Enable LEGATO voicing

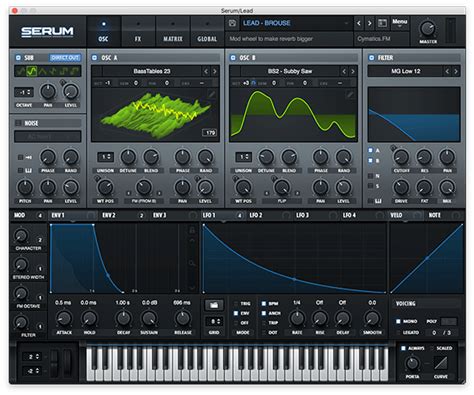pos(398,333)
